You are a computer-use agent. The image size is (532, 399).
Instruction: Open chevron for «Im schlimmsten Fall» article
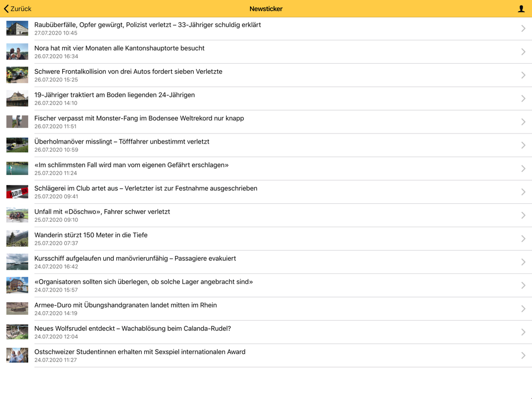tap(523, 169)
